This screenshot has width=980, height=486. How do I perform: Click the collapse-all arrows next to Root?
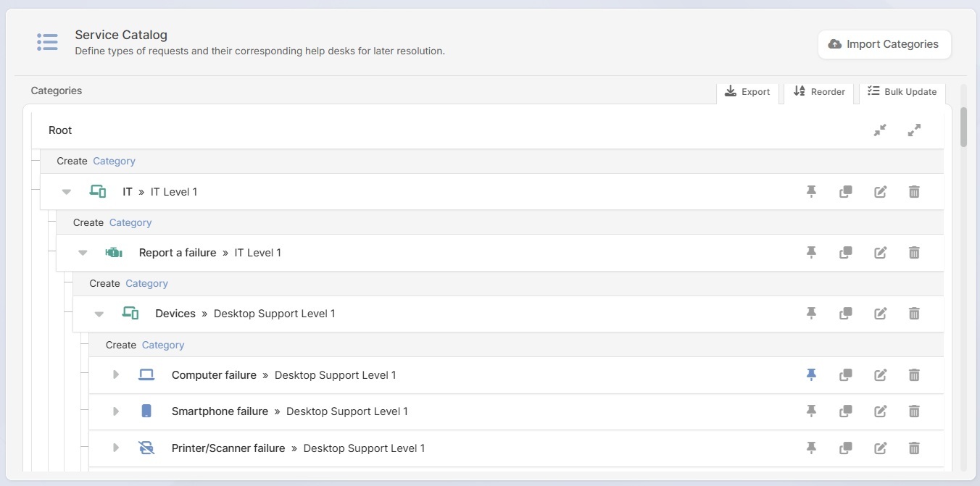click(x=880, y=130)
